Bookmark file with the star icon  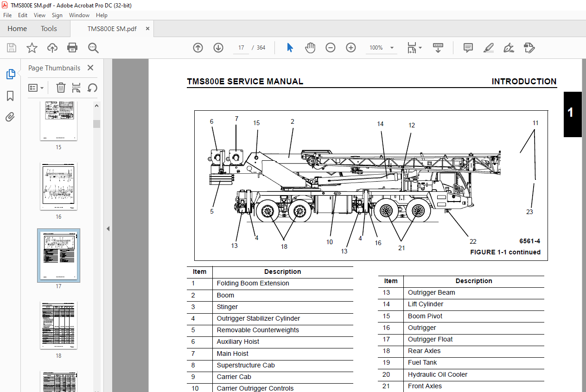(32, 48)
